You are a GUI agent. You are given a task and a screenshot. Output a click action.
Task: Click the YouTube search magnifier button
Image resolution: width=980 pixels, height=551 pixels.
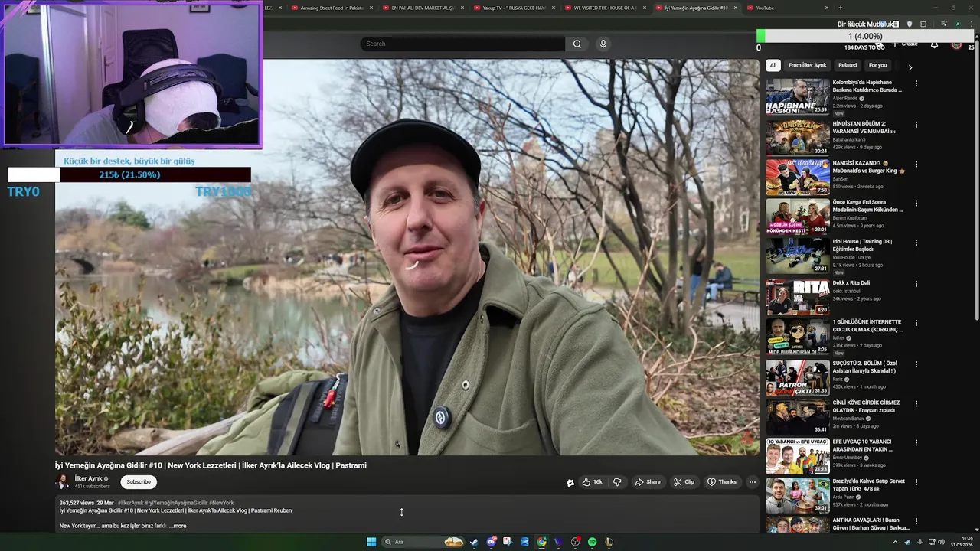pos(577,44)
